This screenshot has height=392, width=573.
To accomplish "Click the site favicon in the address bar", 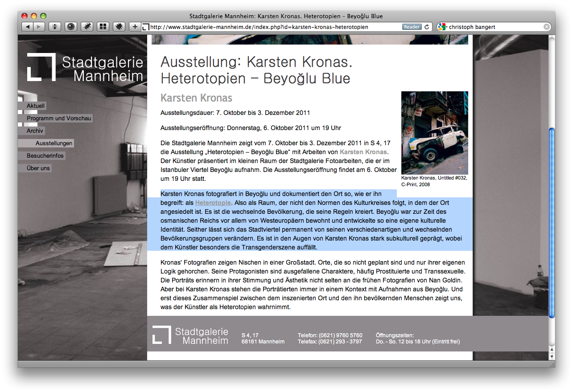I will tap(145, 27).
